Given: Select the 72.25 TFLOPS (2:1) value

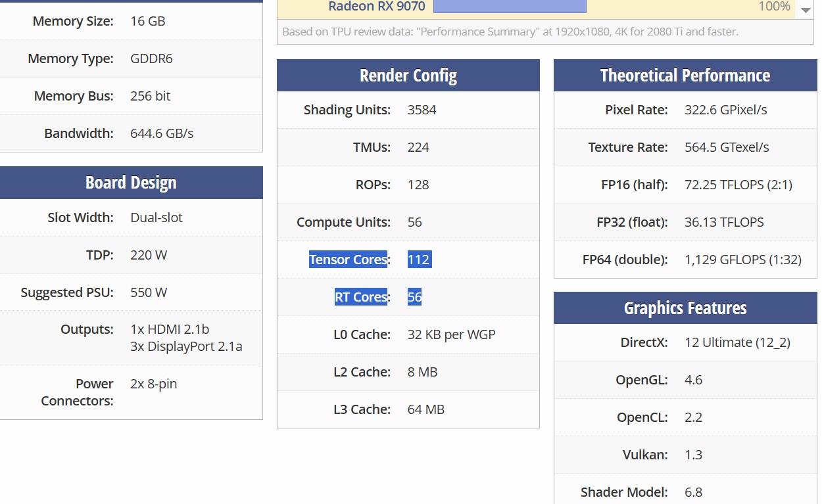Looking at the screenshot, I should point(738,185).
